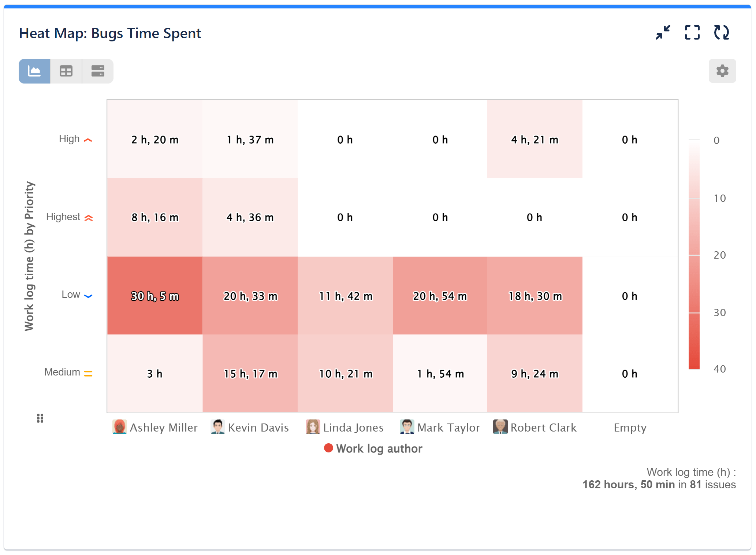
Task: Click the Highest priority double-chevron icon
Action: pos(89,218)
